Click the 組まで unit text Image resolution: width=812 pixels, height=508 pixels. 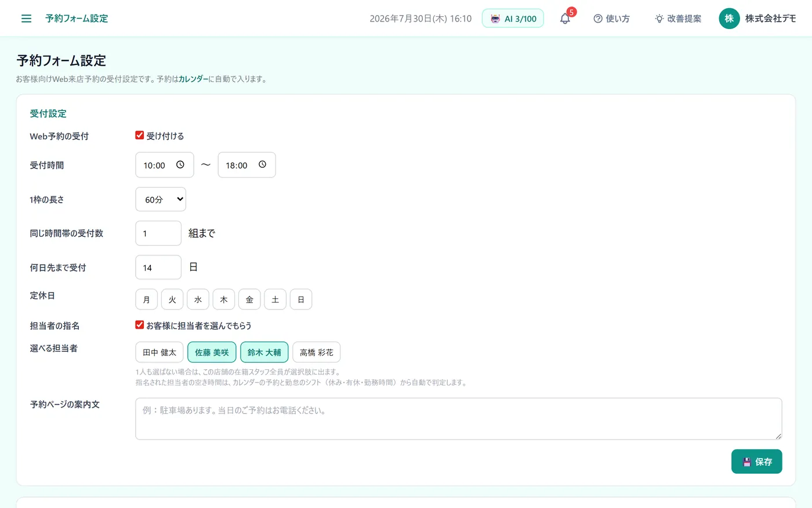[202, 233]
